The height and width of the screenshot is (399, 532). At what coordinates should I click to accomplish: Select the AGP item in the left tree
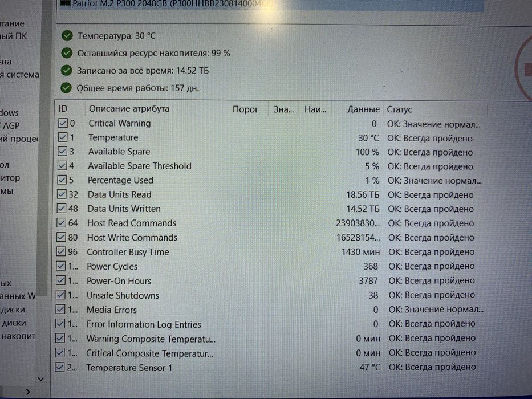click(10, 125)
